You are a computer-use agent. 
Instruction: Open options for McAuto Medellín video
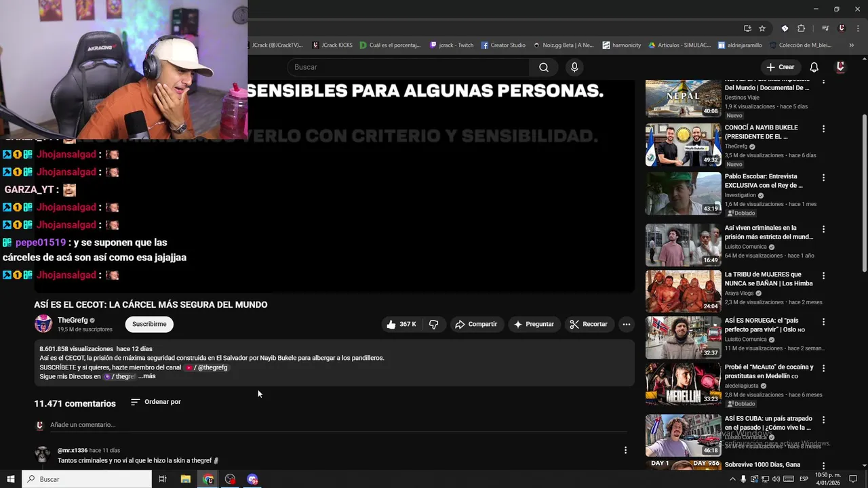[x=824, y=368]
